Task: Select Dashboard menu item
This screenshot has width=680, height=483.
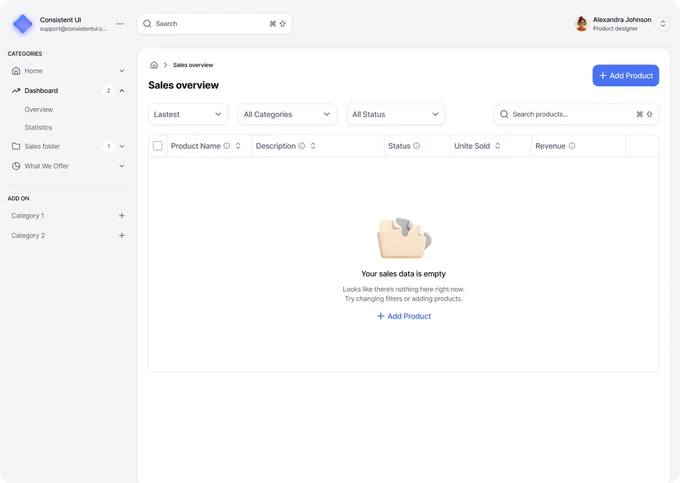Action: click(x=41, y=91)
